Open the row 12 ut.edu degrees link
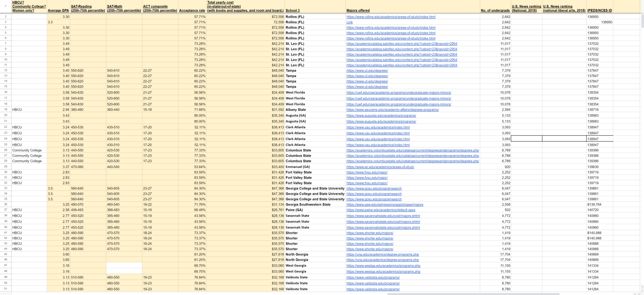This screenshot has height=295, width=644. click(x=367, y=71)
